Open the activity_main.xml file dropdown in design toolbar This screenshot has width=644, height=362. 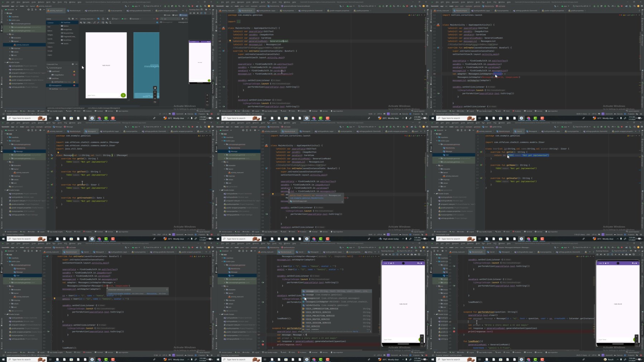click(87, 19)
